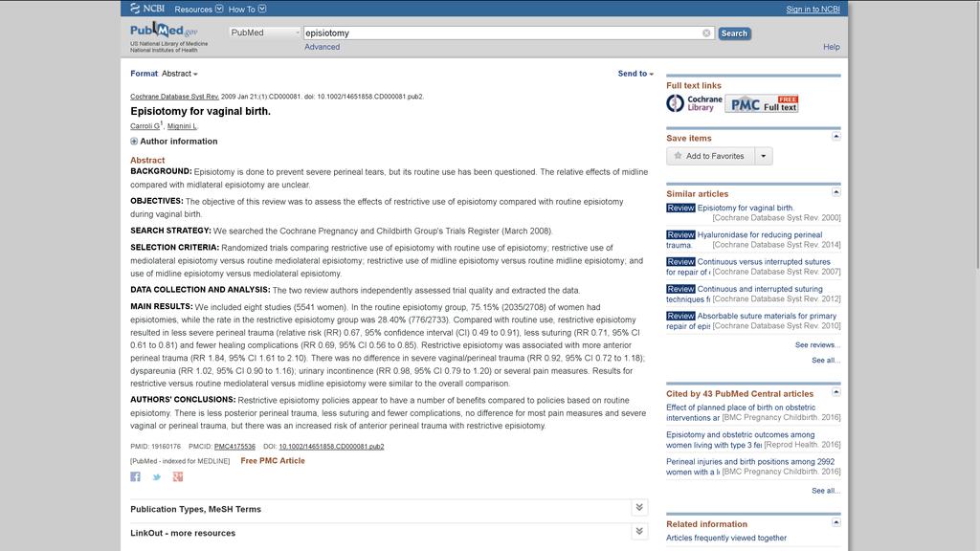Screen dimensions: 980x551
Task: Open Episiotomy and obstetric outcomes article
Action: tap(740, 435)
